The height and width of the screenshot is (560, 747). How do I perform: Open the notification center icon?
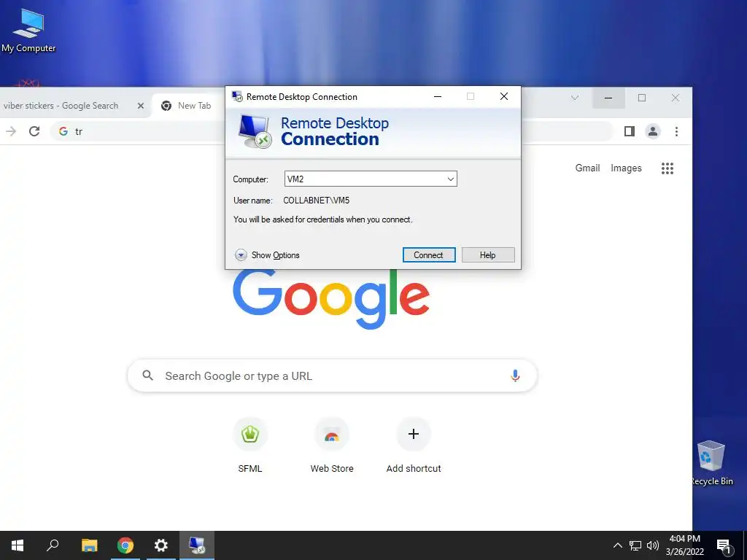point(724,545)
